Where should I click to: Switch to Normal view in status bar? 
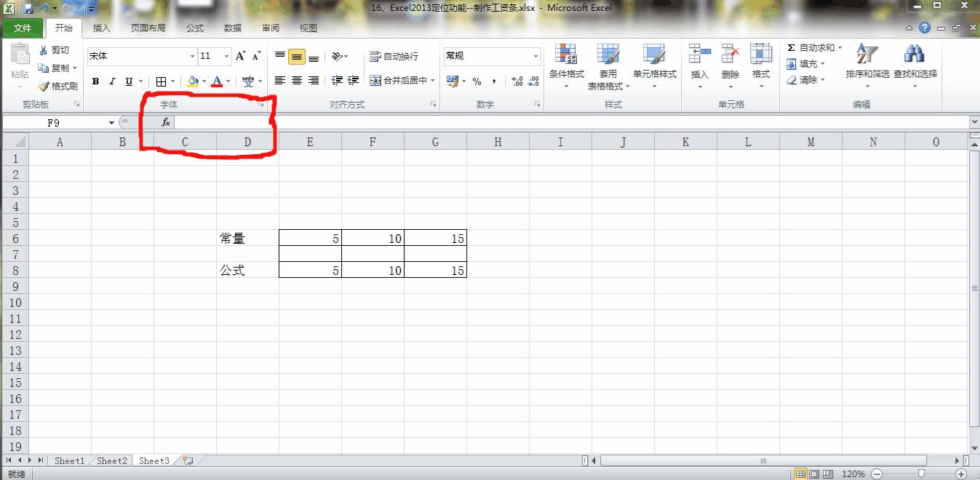tap(801, 474)
